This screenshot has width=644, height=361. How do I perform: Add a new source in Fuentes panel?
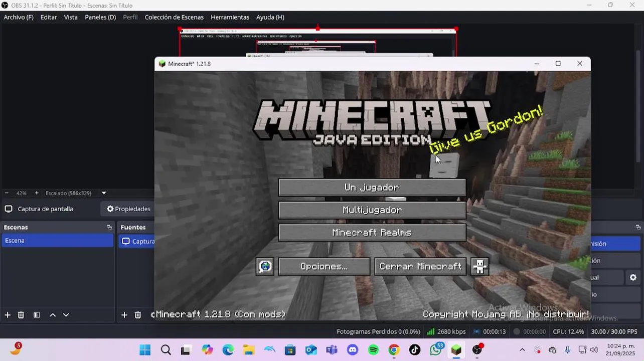click(124, 315)
